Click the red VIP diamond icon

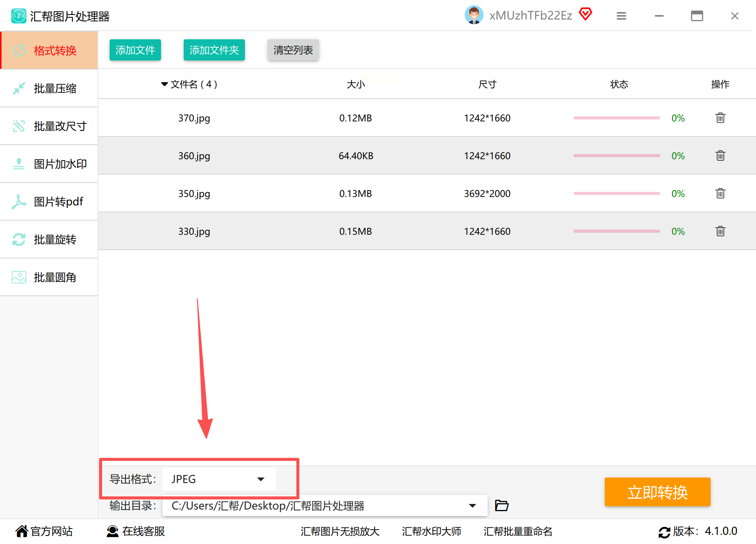[585, 15]
